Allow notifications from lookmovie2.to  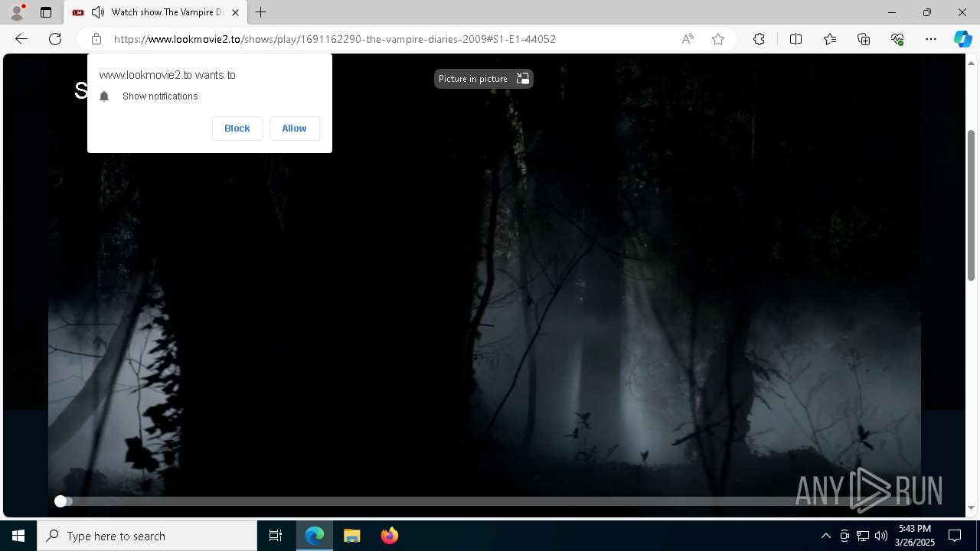(294, 129)
